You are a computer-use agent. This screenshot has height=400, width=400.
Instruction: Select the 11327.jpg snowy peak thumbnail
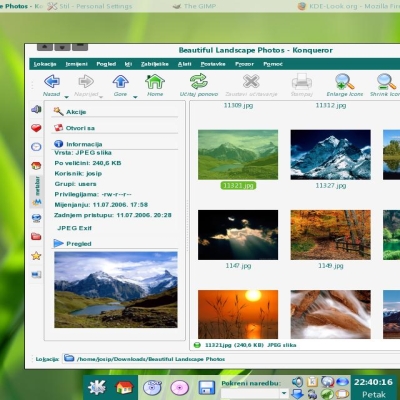point(330,155)
